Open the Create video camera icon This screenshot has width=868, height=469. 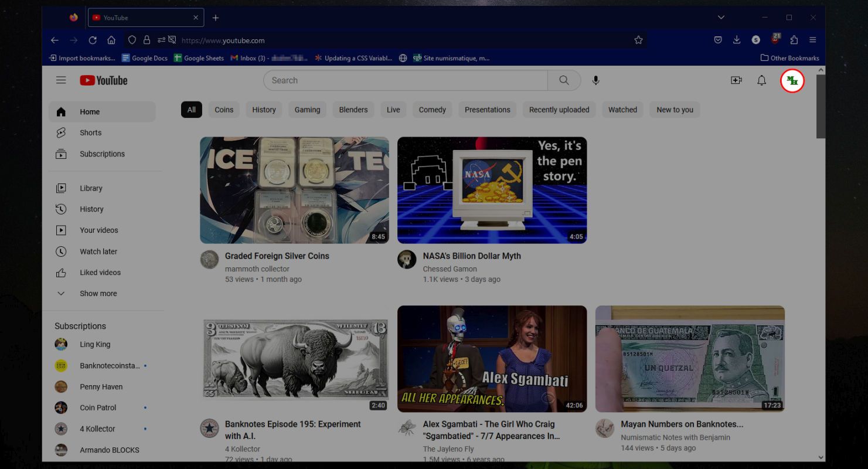pos(736,80)
